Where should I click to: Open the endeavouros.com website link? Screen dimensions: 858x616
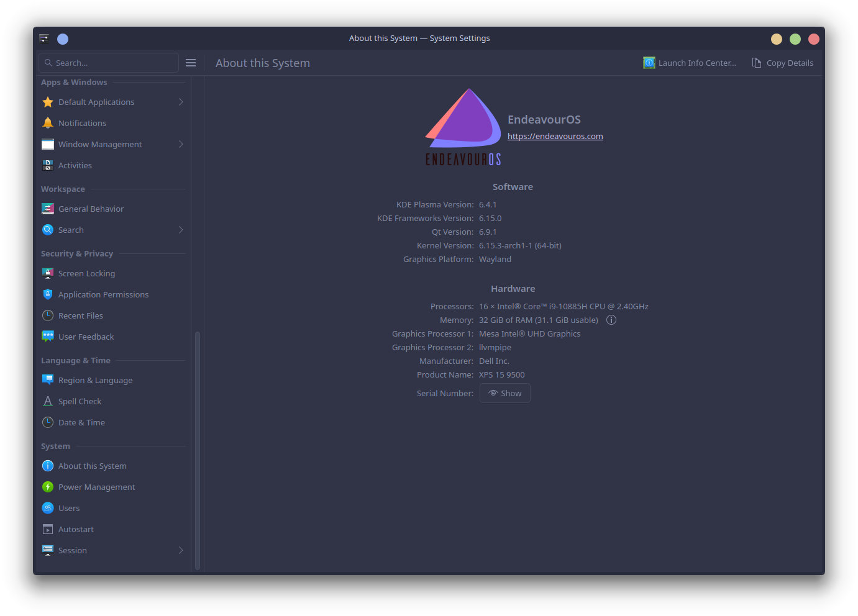click(555, 137)
